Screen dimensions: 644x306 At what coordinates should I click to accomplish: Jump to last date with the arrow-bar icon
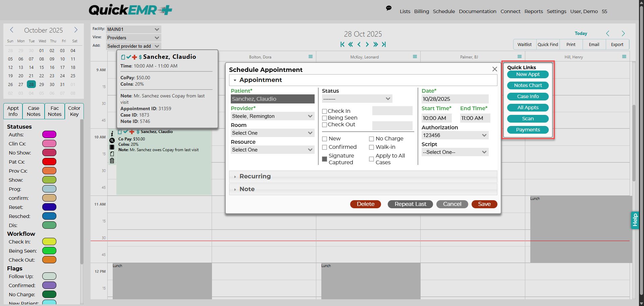tap(384, 44)
